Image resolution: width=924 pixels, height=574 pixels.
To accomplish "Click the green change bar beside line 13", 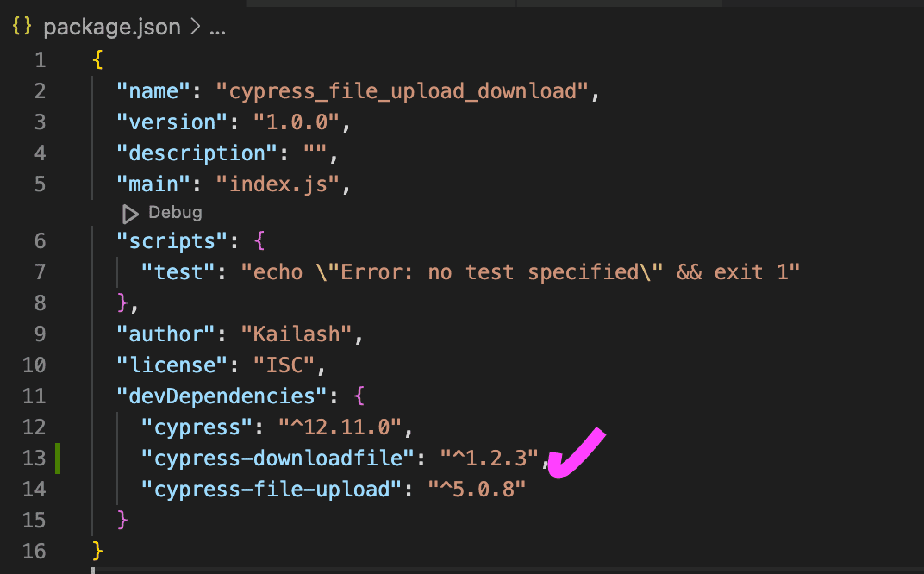I will (x=58, y=458).
